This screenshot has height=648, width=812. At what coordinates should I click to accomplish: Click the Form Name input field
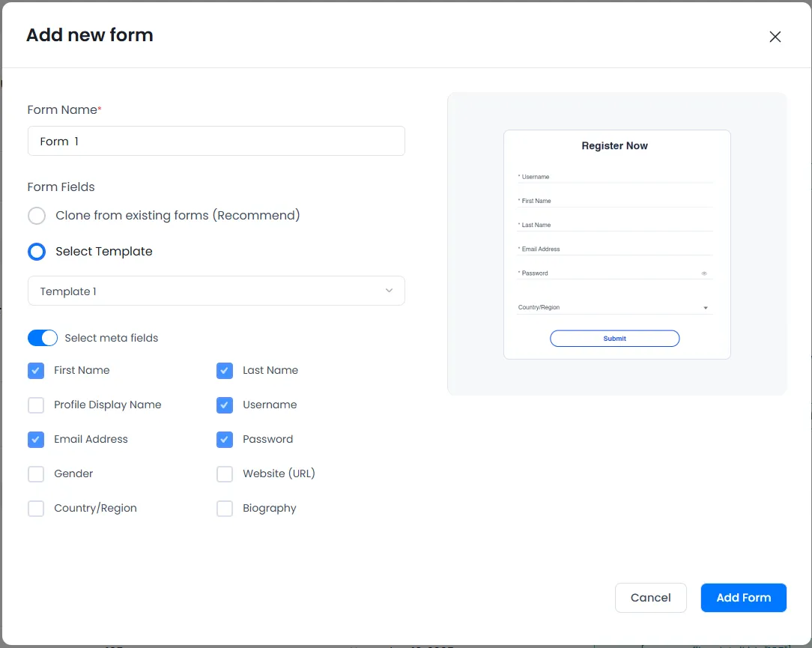tap(216, 141)
